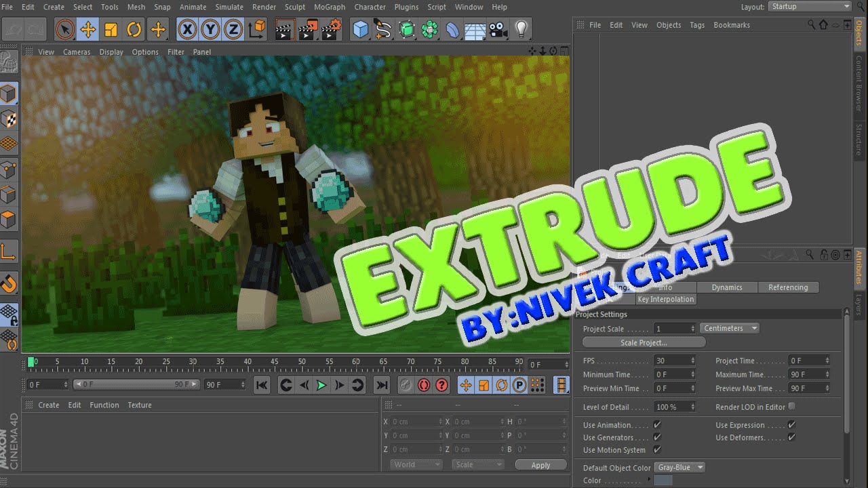Toggle the Y-axis lock
Screen dimensions: 868x488
[x=211, y=29]
